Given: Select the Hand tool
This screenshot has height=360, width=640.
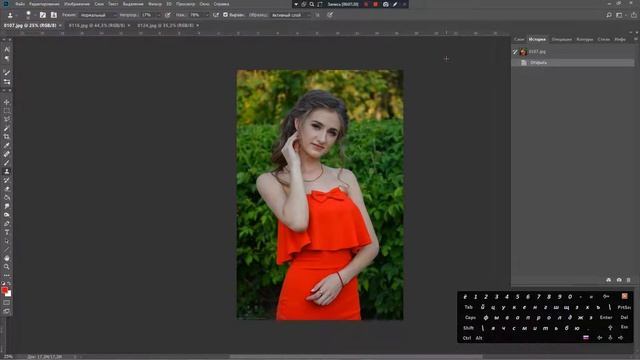Looking at the screenshot, I should [x=7, y=258].
